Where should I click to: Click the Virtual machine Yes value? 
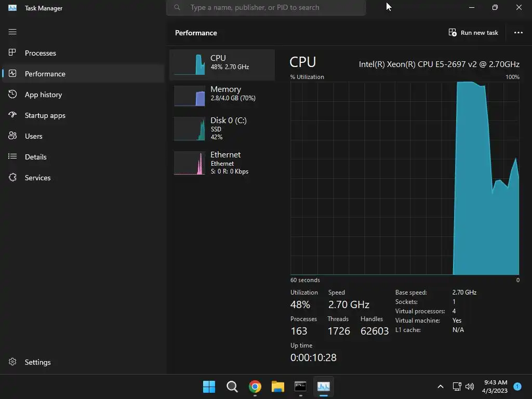457,320
